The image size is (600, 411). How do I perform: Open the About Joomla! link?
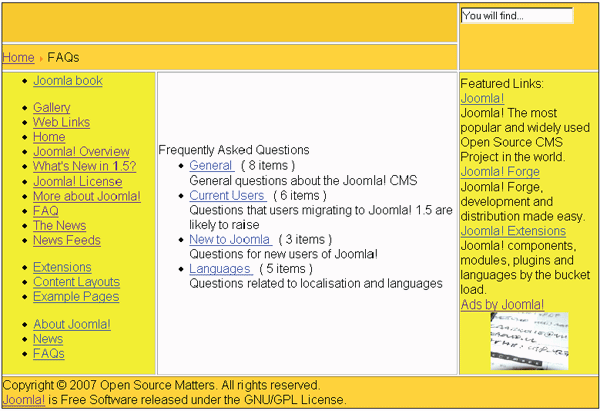tap(72, 324)
